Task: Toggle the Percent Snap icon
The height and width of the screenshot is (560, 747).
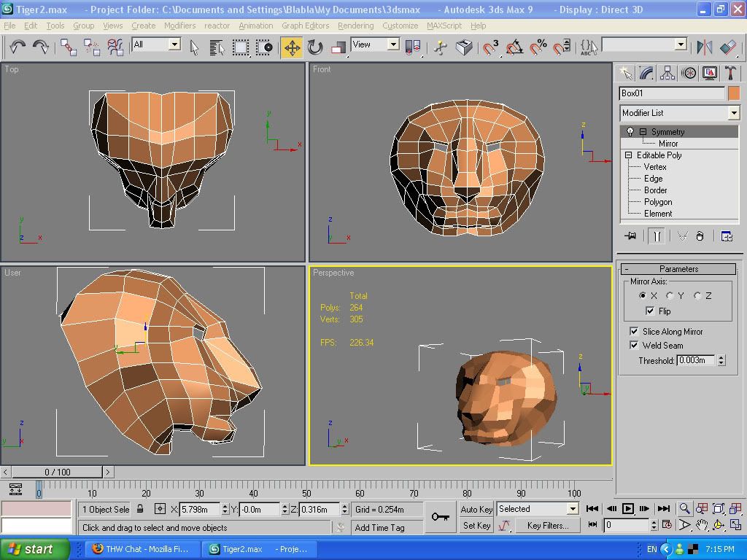Action: coord(538,47)
